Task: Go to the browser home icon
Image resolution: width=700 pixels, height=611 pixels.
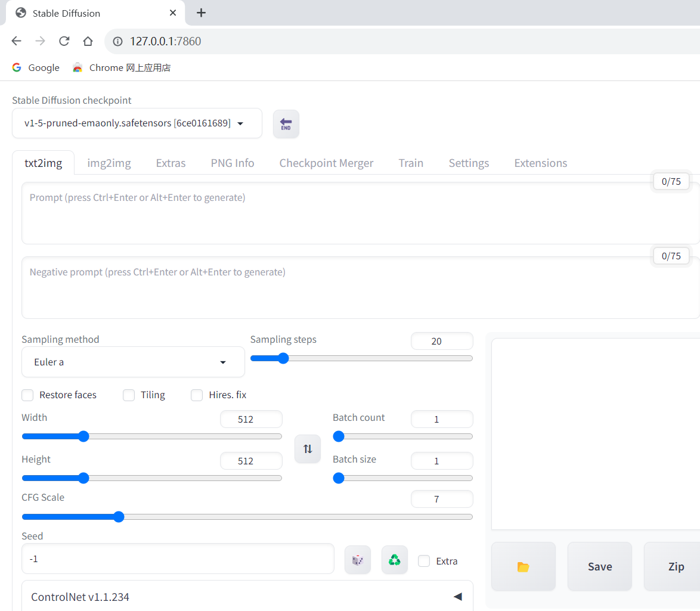Action: tap(88, 41)
